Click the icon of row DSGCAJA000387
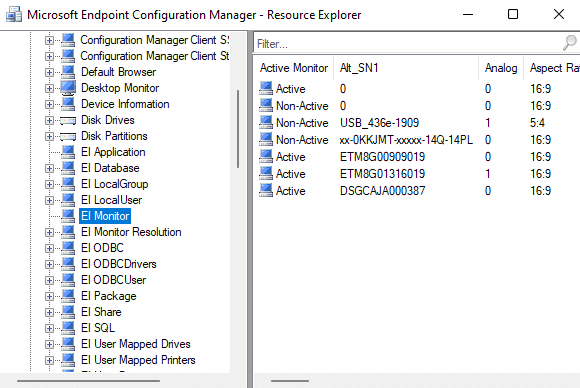This screenshot has height=388, width=580. point(266,190)
